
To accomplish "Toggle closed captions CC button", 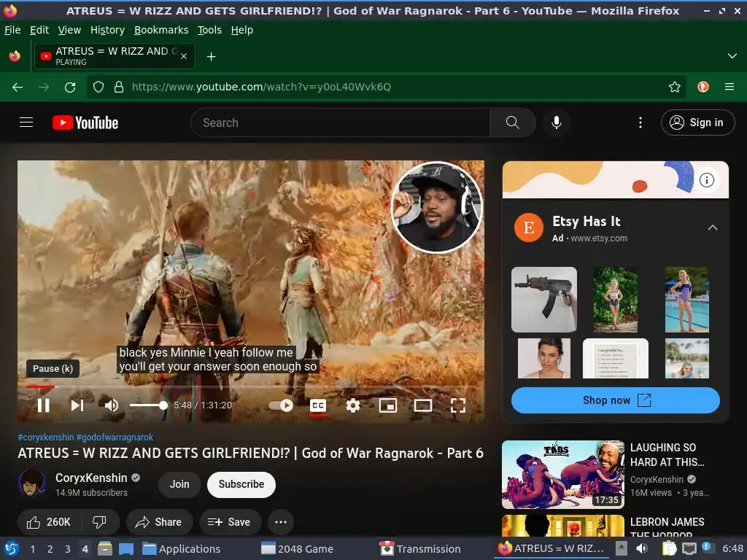I will [318, 405].
